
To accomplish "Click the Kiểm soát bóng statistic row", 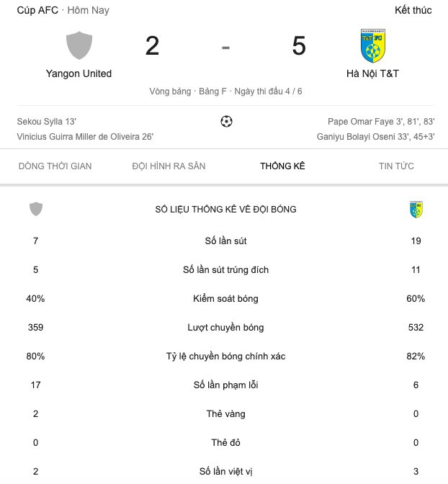I will tap(225, 298).
